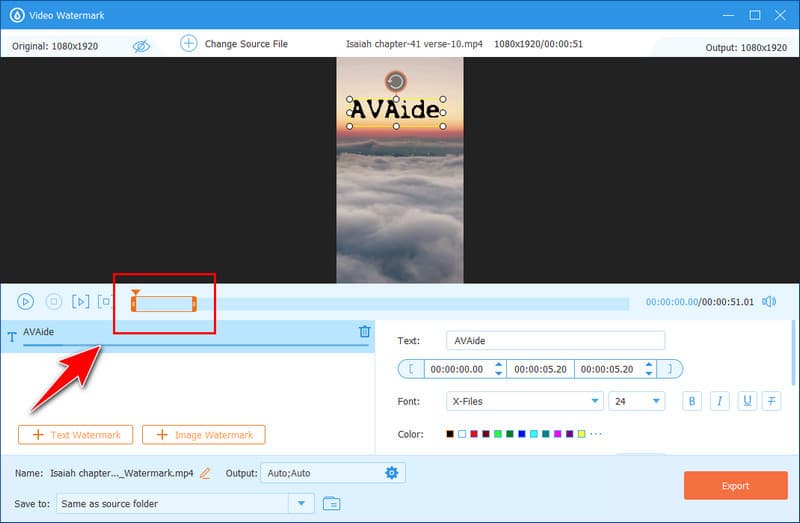Decrease the start time with the down arrow
Viewport: 800px width, 523px height.
click(498, 373)
